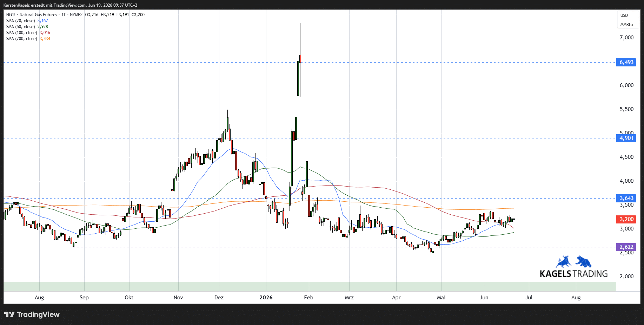
Task: Click the Mai label on time axis
Action: [441, 298]
